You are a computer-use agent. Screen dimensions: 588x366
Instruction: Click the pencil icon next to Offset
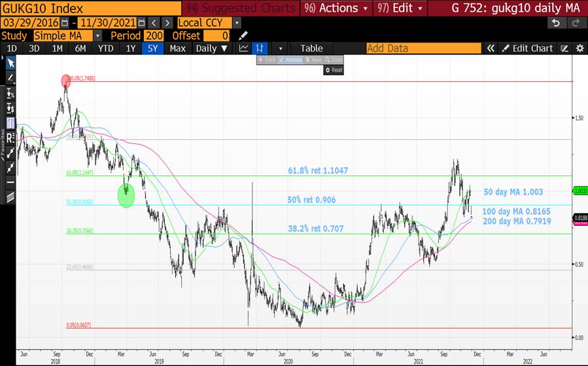pyautogui.click(x=243, y=35)
